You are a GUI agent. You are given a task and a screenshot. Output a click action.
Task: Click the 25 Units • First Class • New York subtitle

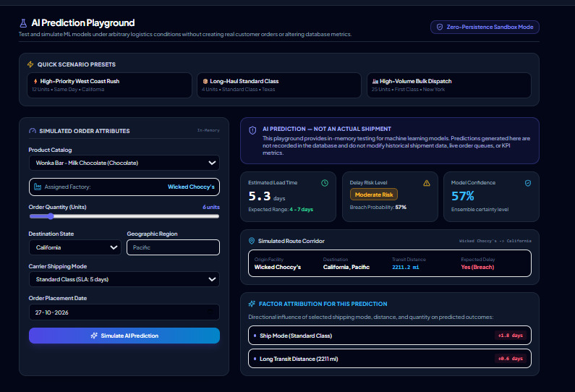click(x=408, y=90)
